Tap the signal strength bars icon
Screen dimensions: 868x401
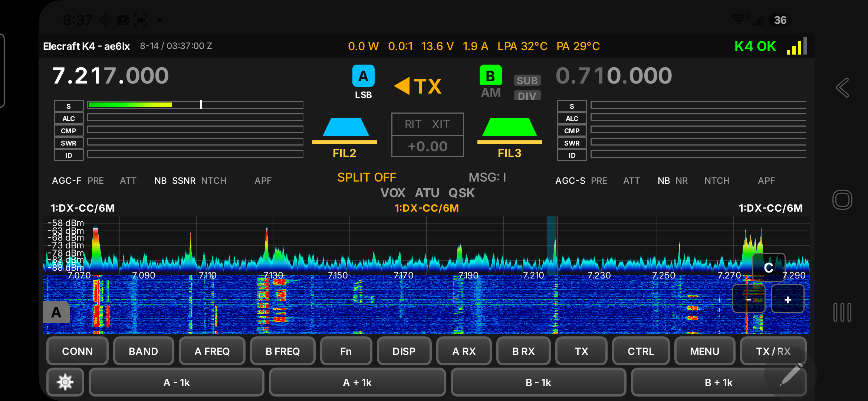796,46
